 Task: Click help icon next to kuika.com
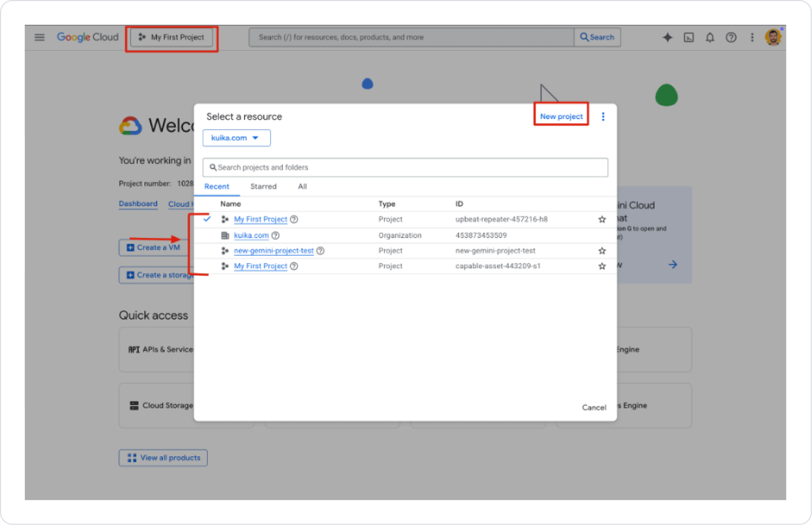click(275, 236)
